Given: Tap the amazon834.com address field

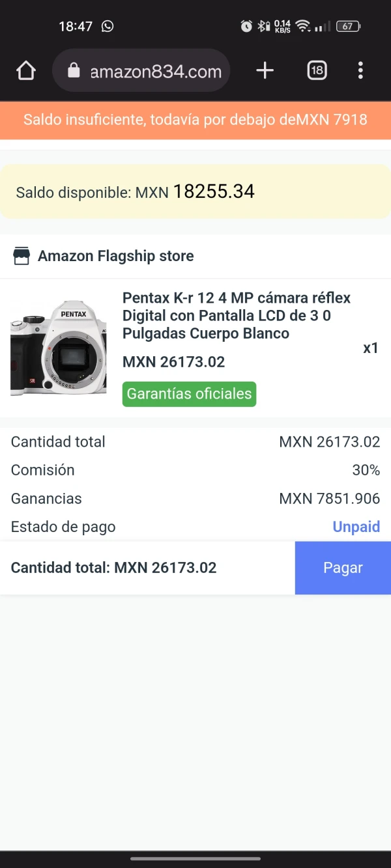Looking at the screenshot, I should click(x=155, y=71).
